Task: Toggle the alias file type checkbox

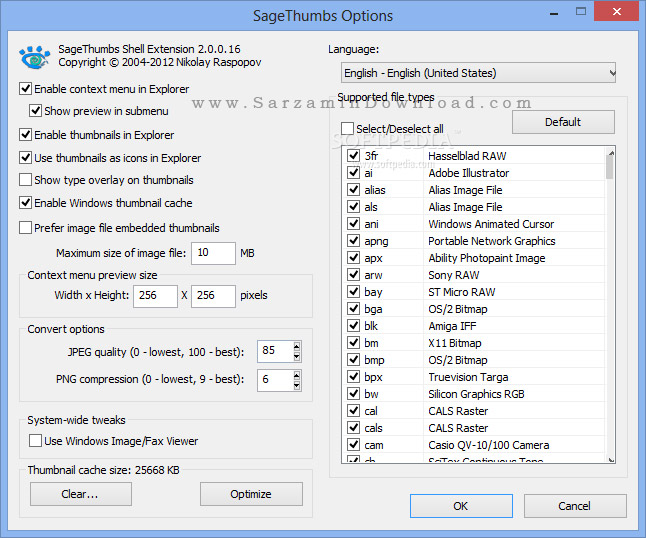Action: pos(353,189)
